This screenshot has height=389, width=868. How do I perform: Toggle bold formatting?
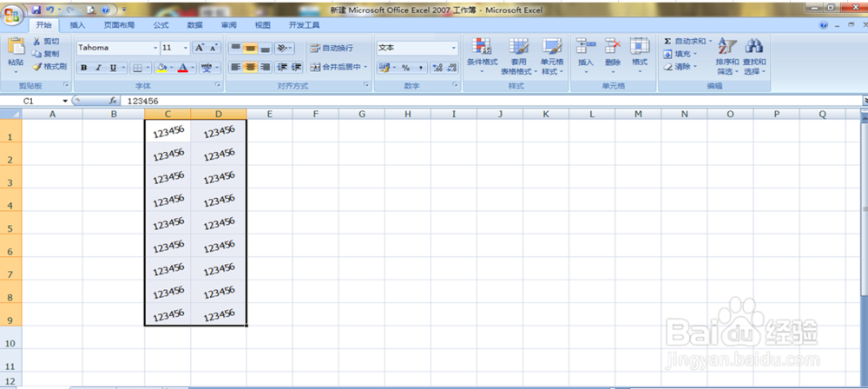click(84, 68)
